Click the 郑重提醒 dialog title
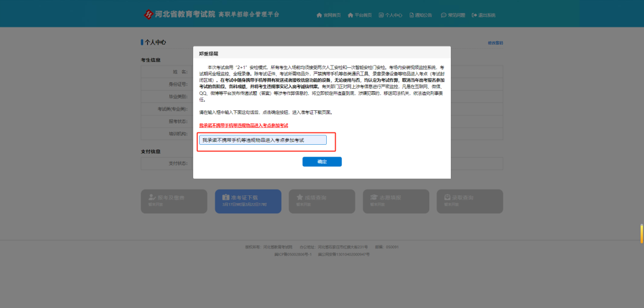The image size is (644, 308). [x=209, y=54]
